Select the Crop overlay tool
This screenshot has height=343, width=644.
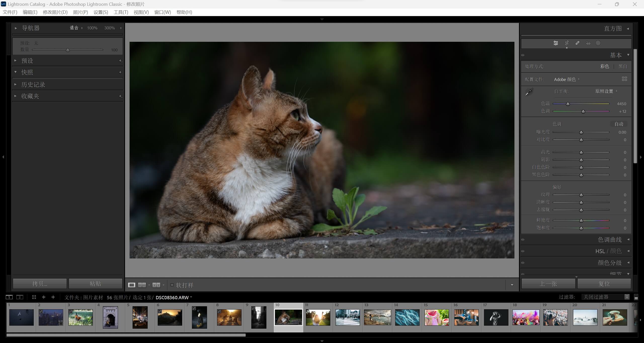pyautogui.click(x=567, y=43)
